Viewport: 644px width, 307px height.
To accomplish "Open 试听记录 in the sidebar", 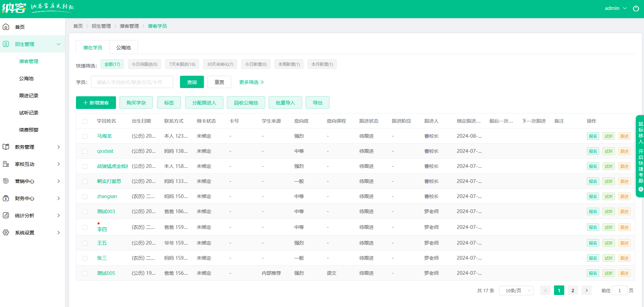I will [x=29, y=113].
